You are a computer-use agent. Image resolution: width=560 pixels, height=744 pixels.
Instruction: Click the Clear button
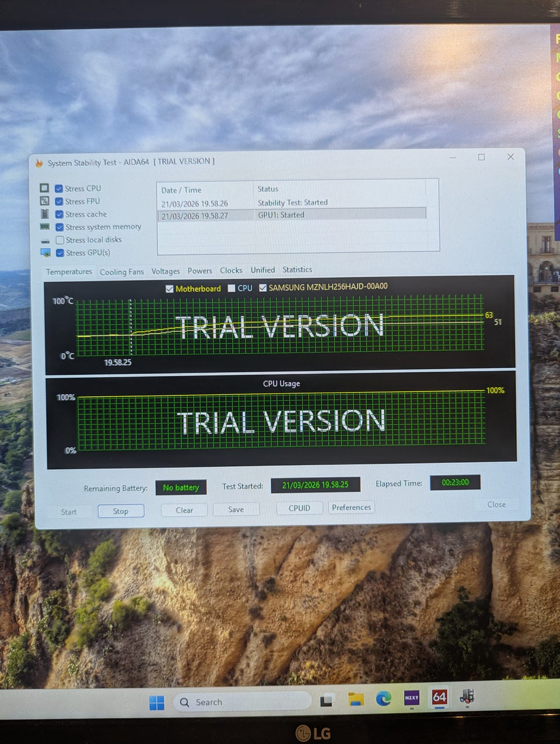184,510
